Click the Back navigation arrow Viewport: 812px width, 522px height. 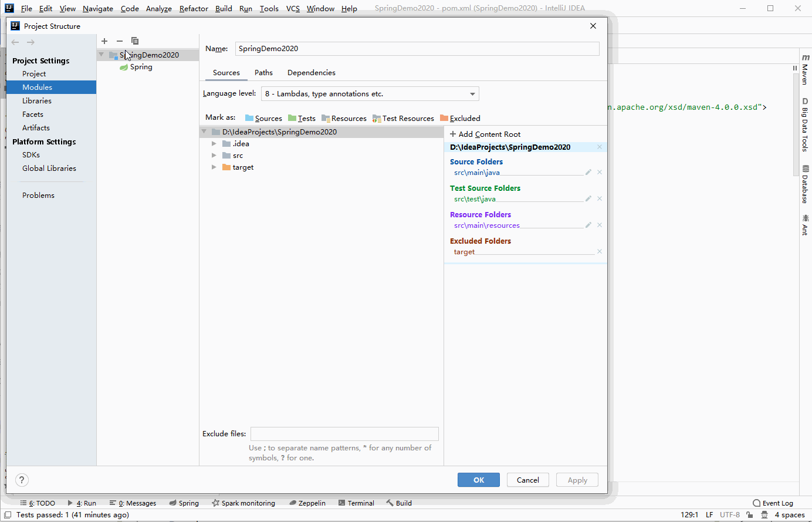pyautogui.click(x=15, y=42)
